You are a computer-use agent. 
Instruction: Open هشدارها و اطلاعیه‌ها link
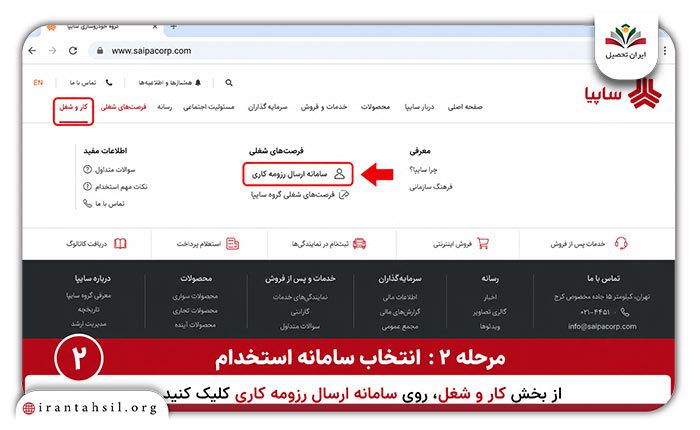[165, 83]
